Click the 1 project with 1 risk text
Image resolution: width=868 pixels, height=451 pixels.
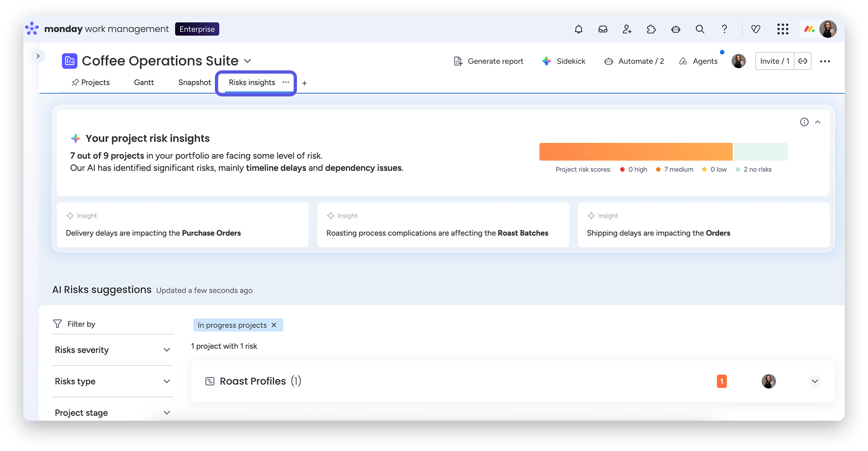(x=224, y=346)
